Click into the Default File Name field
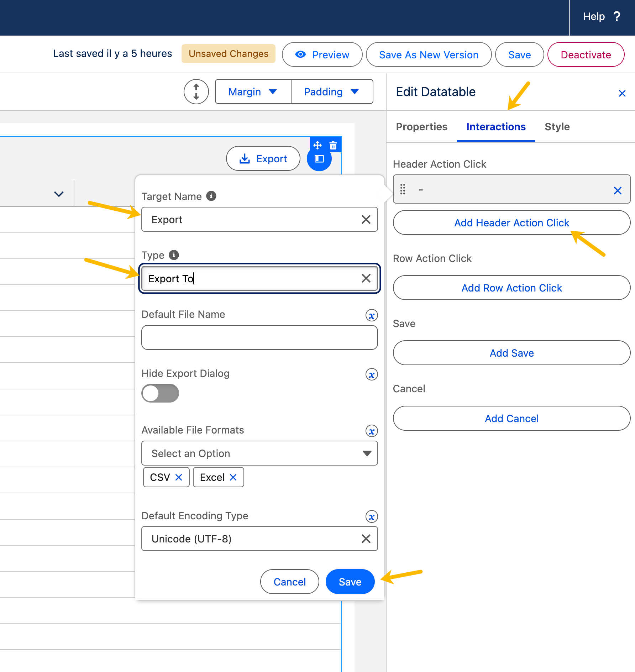Viewport: 635px width, 672px height. [x=259, y=337]
